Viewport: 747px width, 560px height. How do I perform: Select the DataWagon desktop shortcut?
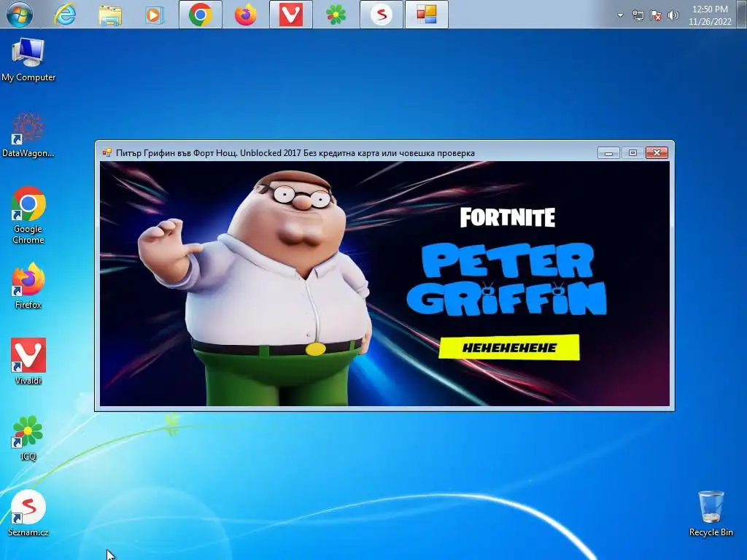tap(28, 135)
